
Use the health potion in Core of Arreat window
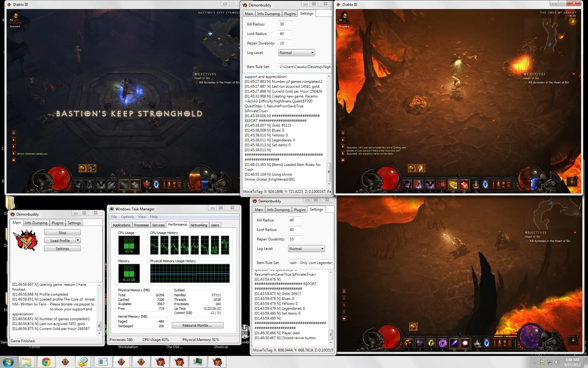tap(476, 184)
